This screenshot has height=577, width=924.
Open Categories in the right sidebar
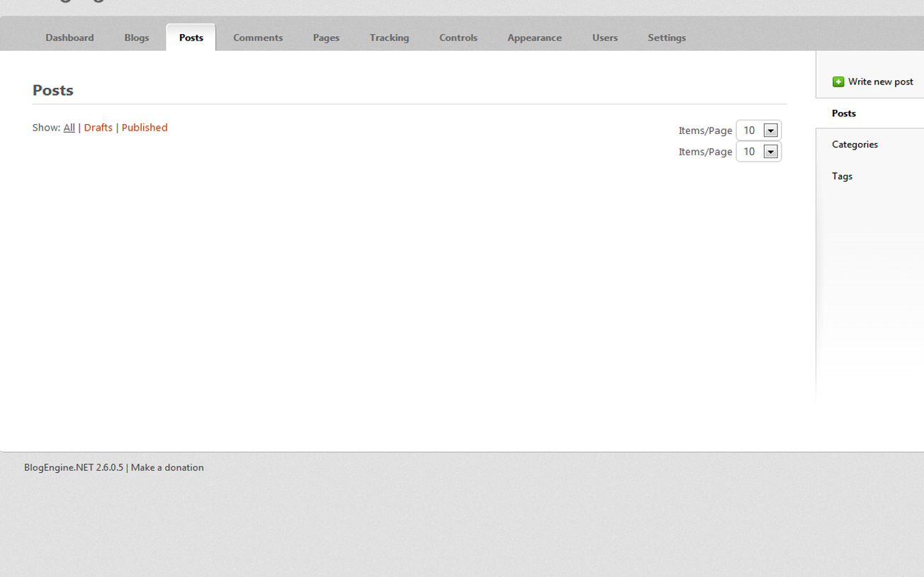click(x=855, y=145)
